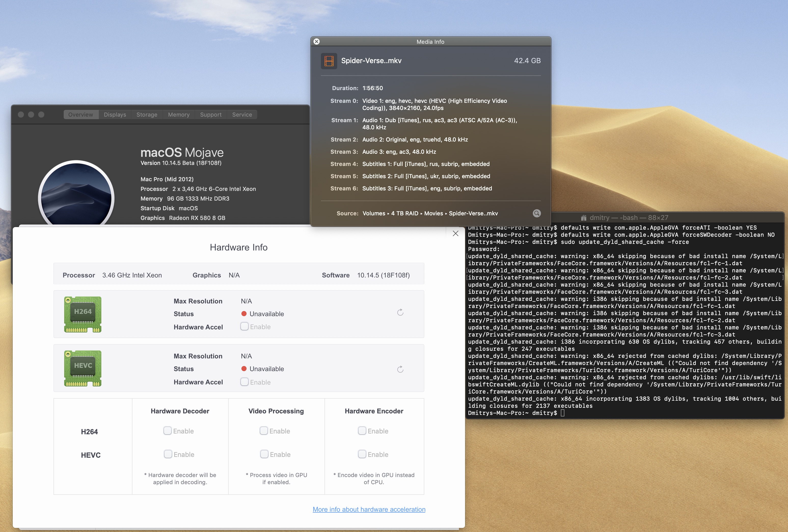This screenshot has height=532, width=788.
Task: Switch to the Displays tab
Action: coord(115,115)
